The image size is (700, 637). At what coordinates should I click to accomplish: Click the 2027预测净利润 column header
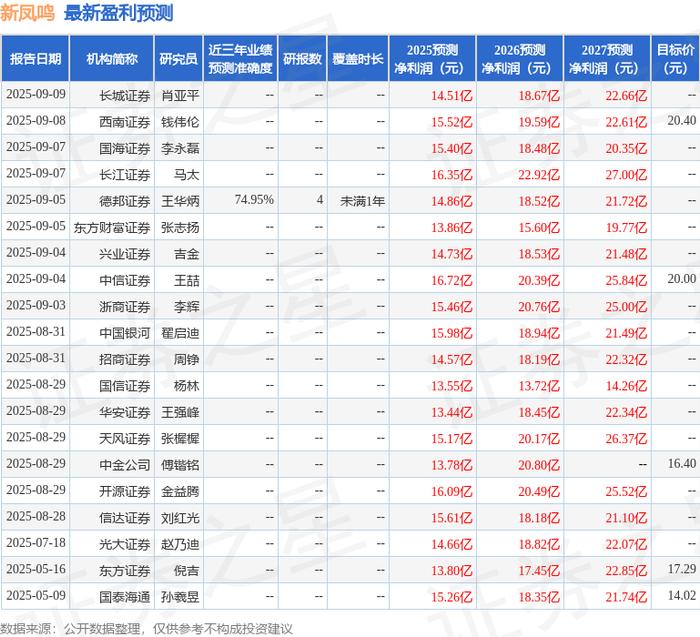tap(607, 59)
